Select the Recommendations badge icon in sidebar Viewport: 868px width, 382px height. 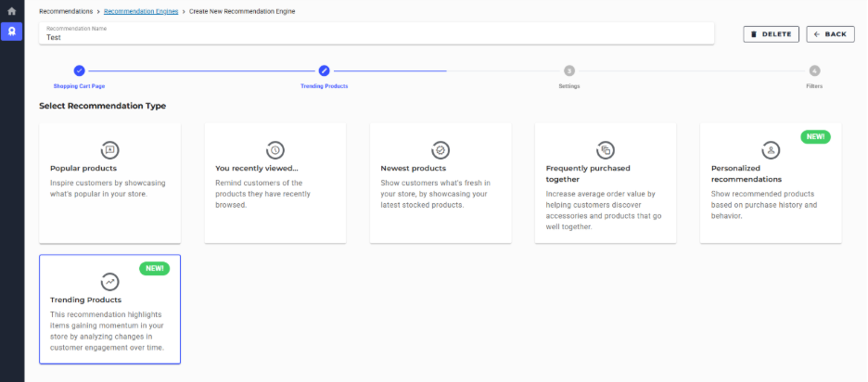coord(12,32)
